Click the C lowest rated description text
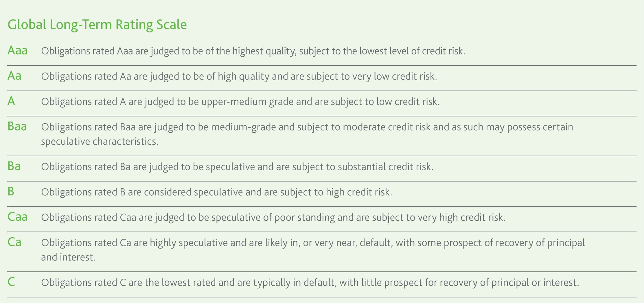 pyautogui.click(x=310, y=283)
